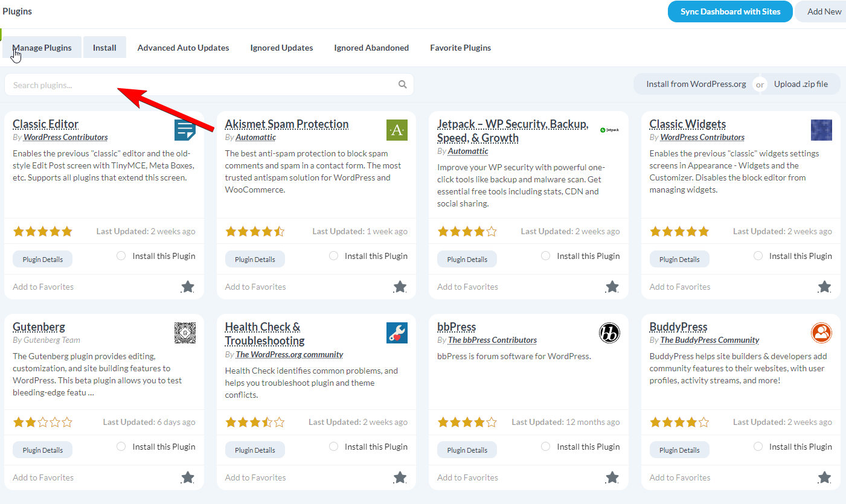Click the favorite star icon under Classic Editor
Viewport: 846px width, 504px height.
point(187,287)
